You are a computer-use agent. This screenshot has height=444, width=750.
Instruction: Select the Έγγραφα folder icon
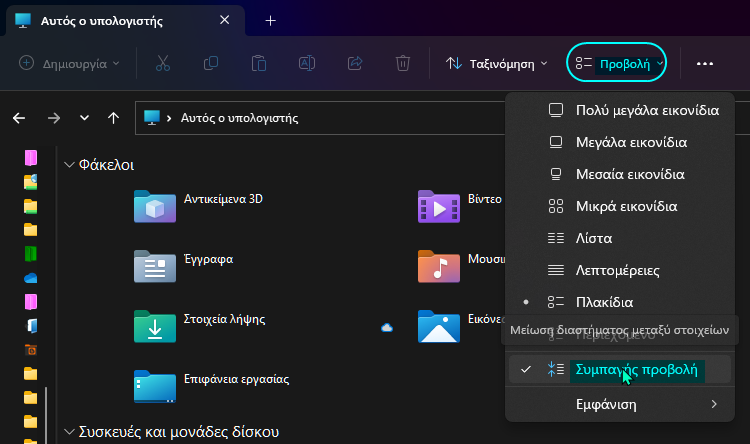click(155, 266)
